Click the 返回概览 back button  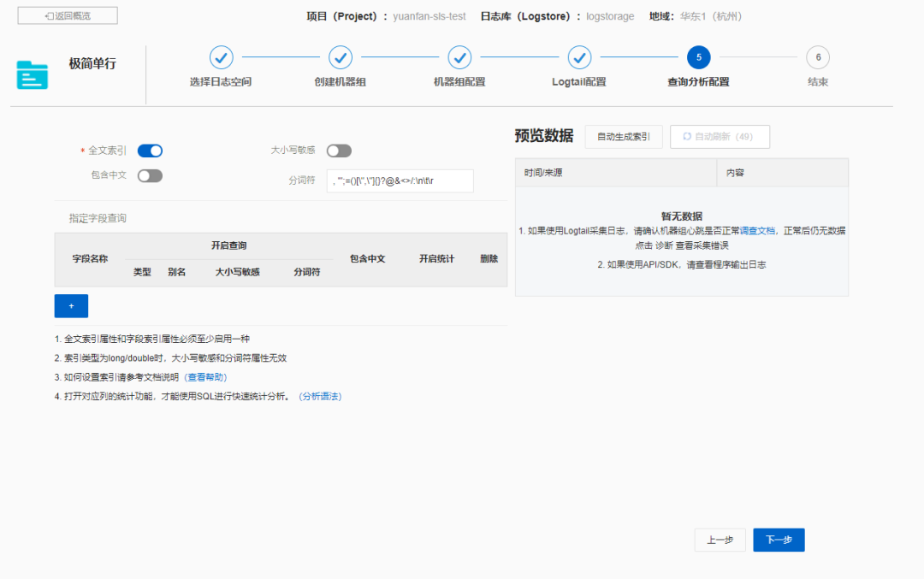[x=68, y=16]
